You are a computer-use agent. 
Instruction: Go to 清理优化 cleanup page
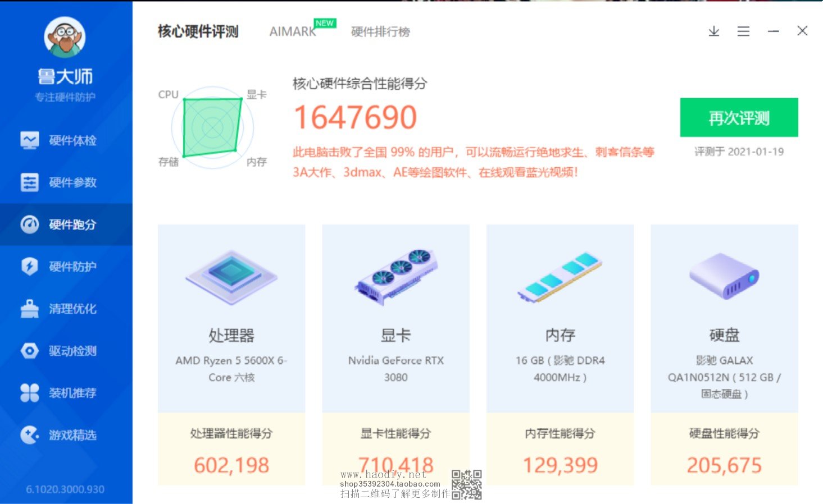(x=66, y=309)
